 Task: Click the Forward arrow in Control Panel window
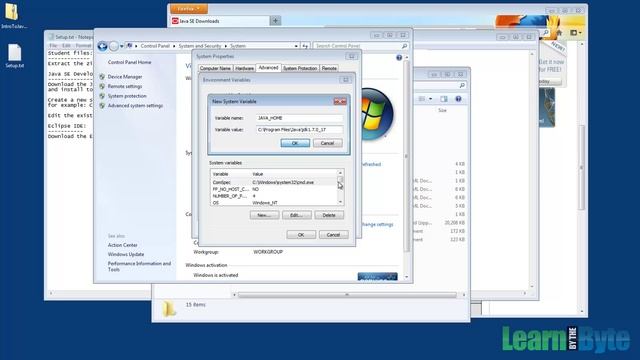[x=114, y=46]
